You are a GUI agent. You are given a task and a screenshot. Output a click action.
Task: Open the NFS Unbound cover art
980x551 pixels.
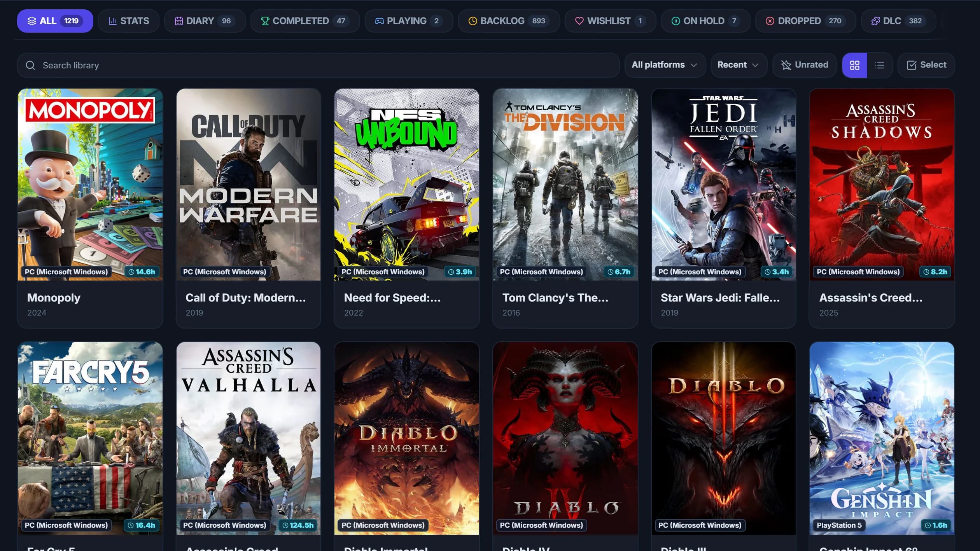pos(407,184)
